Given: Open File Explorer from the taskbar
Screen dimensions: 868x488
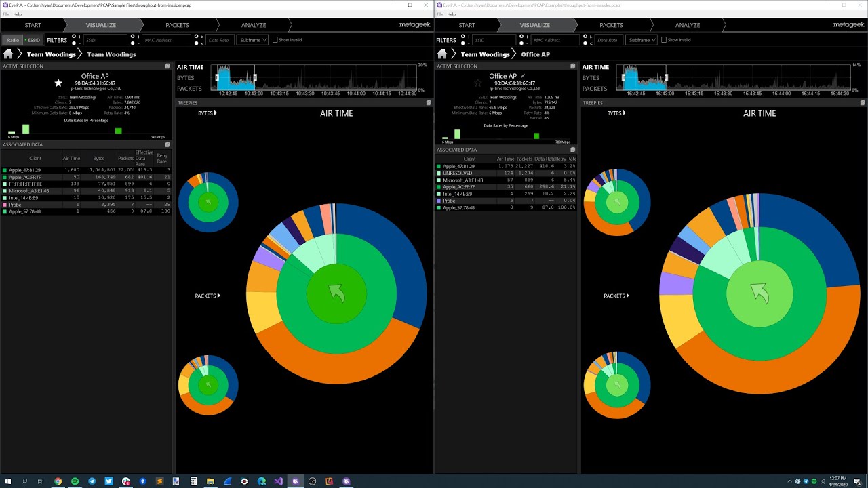Looking at the screenshot, I should click(x=210, y=481).
